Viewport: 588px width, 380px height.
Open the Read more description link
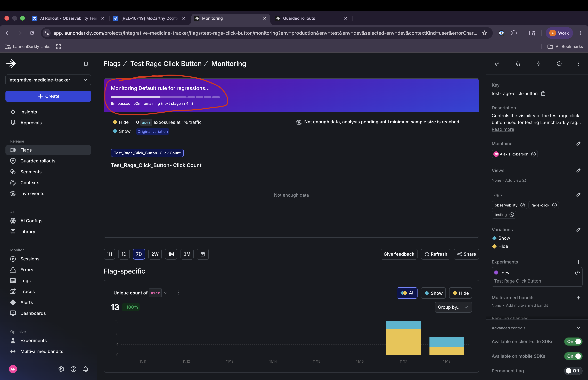point(503,129)
